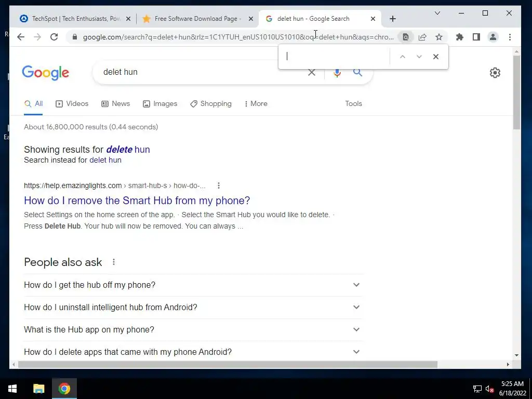Open a new tab with plus button
The image size is (532, 399).
click(x=393, y=19)
